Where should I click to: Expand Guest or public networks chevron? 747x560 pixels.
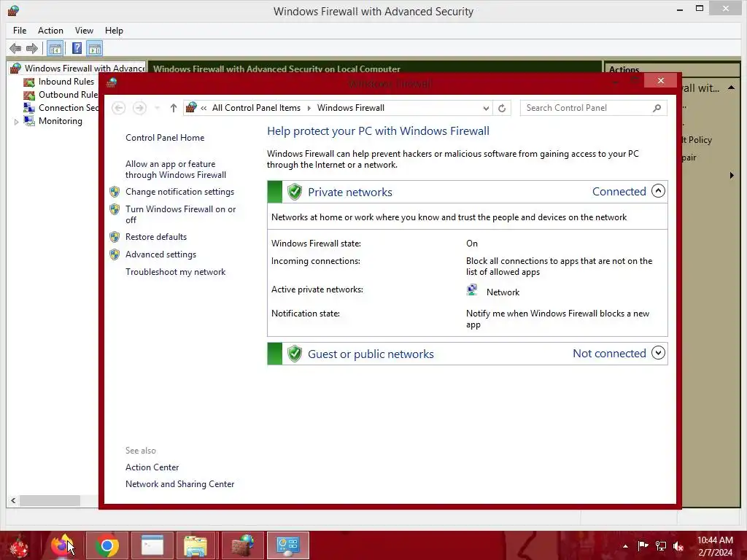(x=658, y=353)
